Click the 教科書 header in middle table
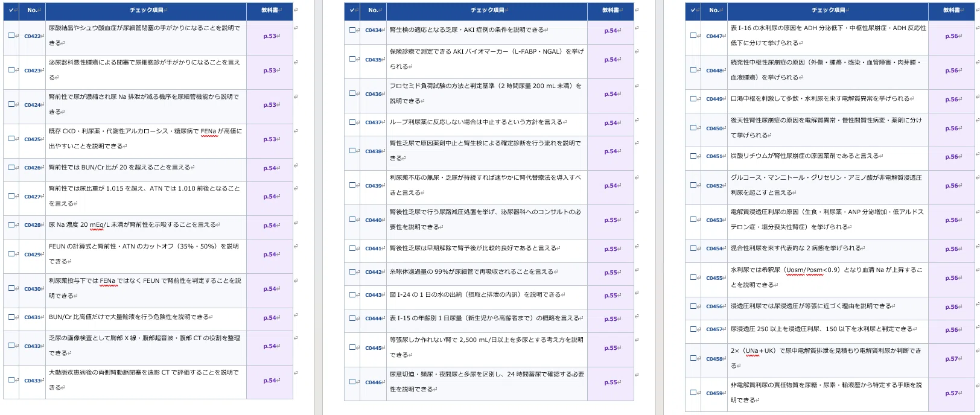 611,10
